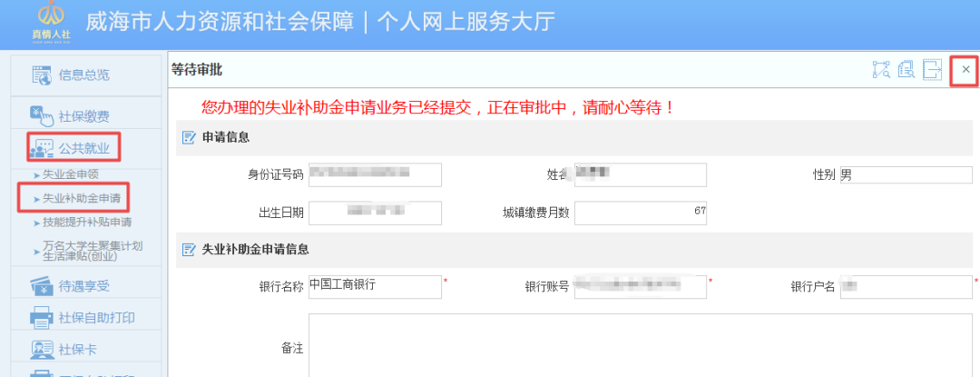Click the 失业补助金申请信息 section heading
Image resolution: width=980 pixels, height=377 pixels.
pos(256,250)
